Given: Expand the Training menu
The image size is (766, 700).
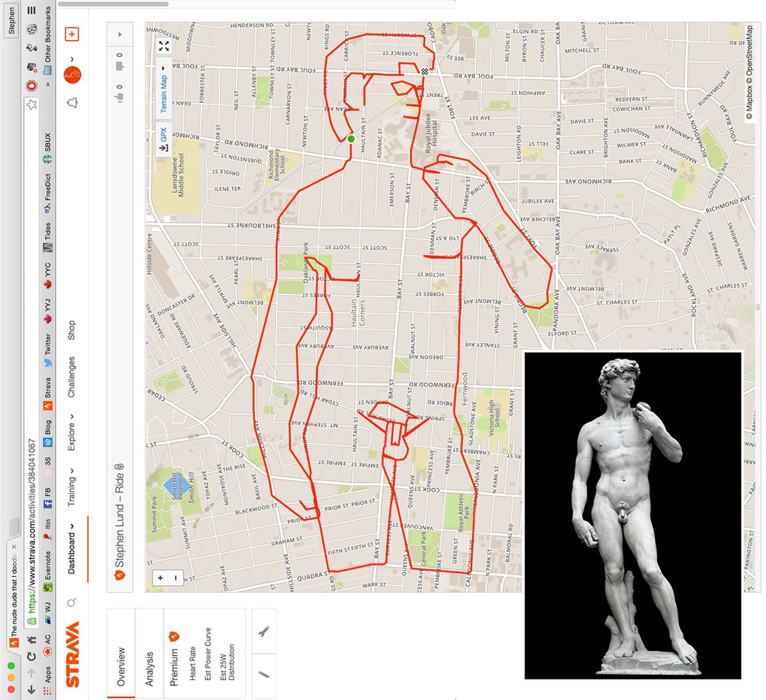Looking at the screenshot, I should (72, 487).
